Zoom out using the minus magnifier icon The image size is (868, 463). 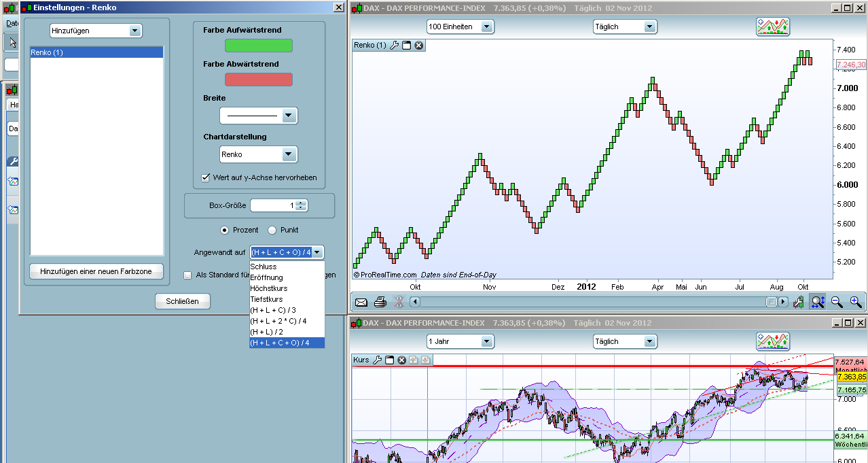[x=837, y=301]
